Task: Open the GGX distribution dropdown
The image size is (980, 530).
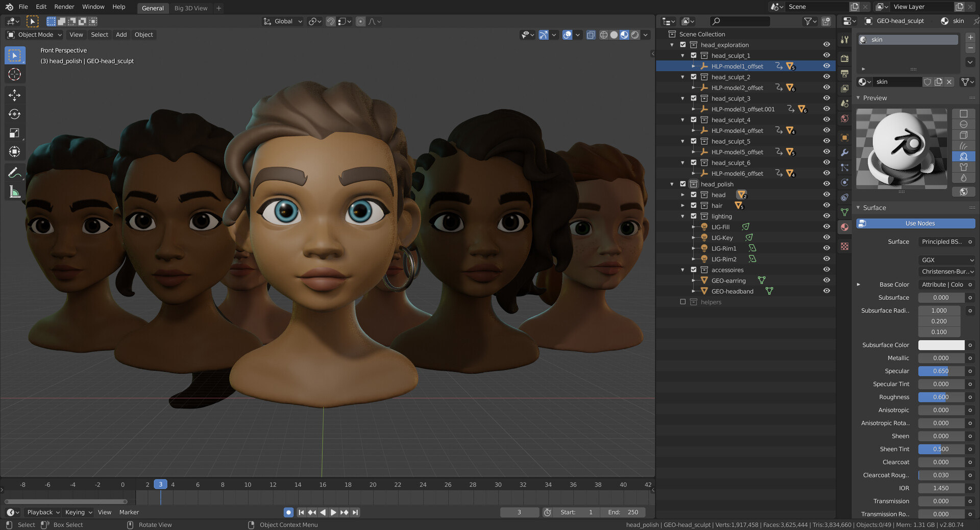Action: coord(947,260)
